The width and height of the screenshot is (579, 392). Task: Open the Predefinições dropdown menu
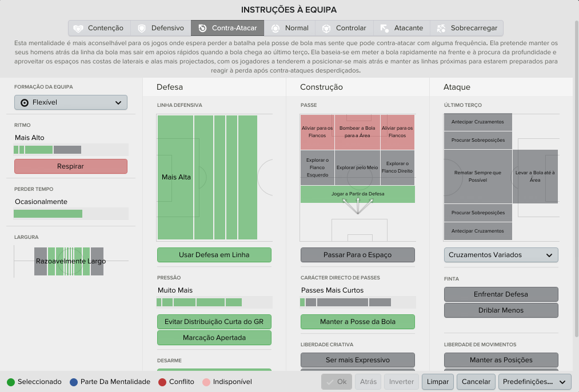[534, 382]
